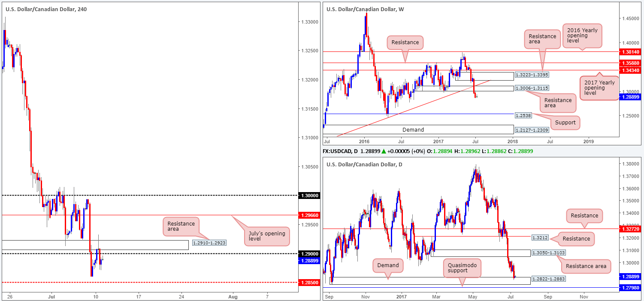Click the red 1.29660 price tag

310,215
